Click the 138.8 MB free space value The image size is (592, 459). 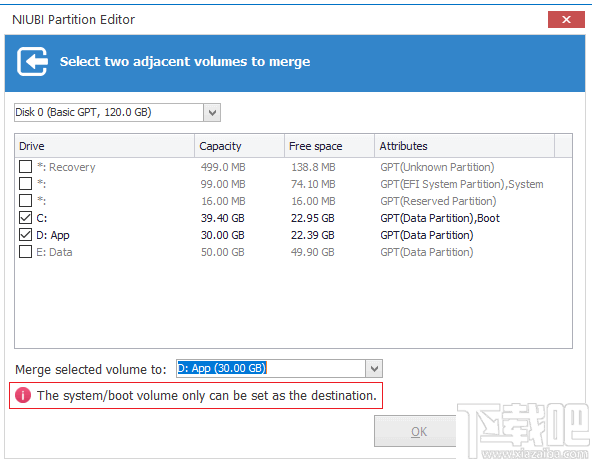click(x=313, y=167)
